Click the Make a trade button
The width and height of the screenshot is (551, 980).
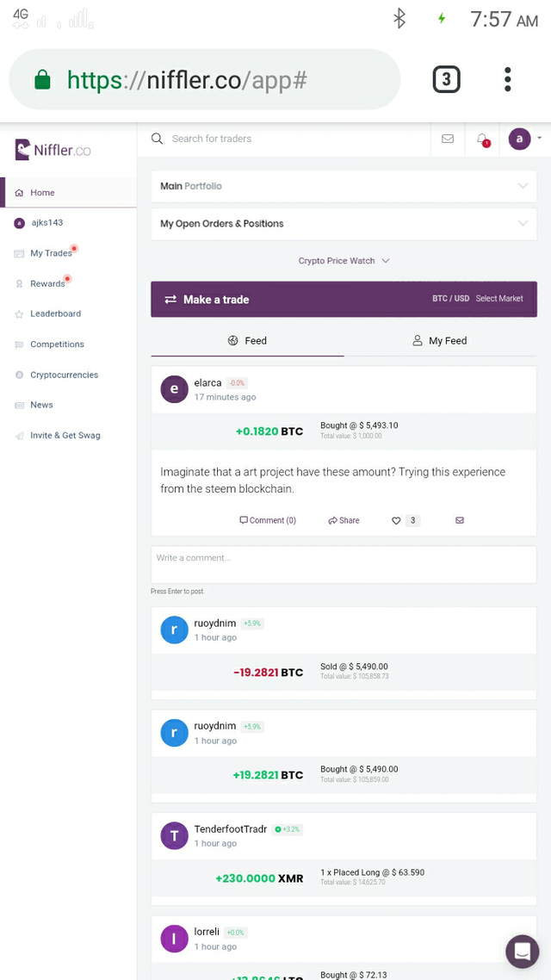pos(344,300)
